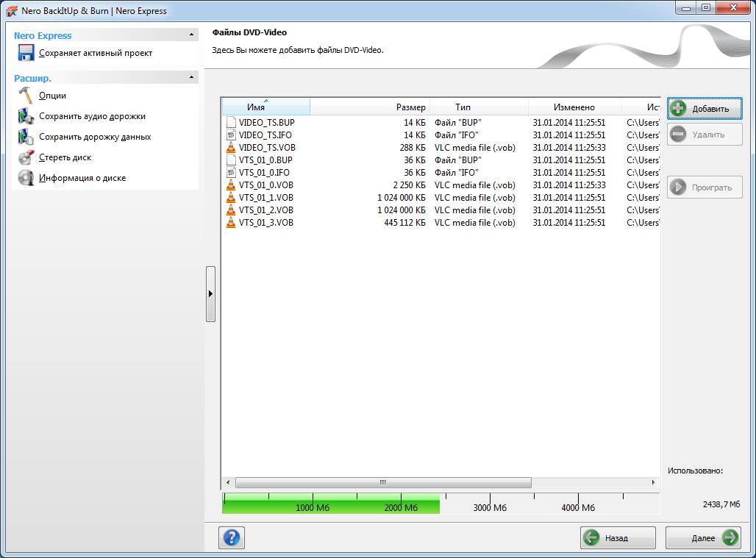The height and width of the screenshot is (558, 756).
Task: Click the scroll left arrow of file list
Action: coord(228,482)
